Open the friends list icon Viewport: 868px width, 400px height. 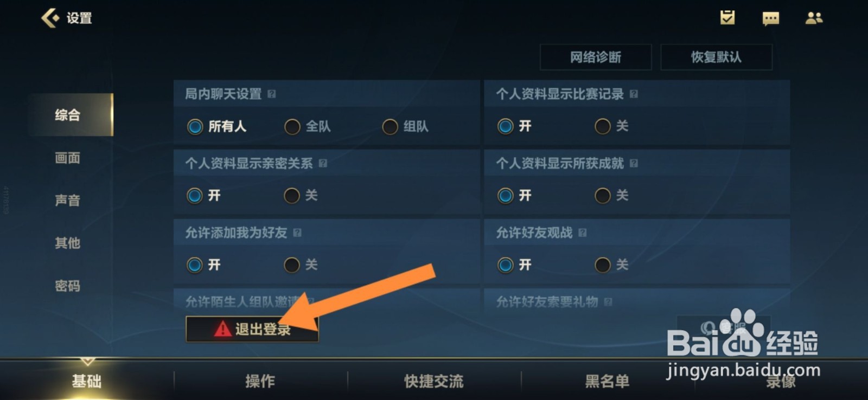(814, 18)
